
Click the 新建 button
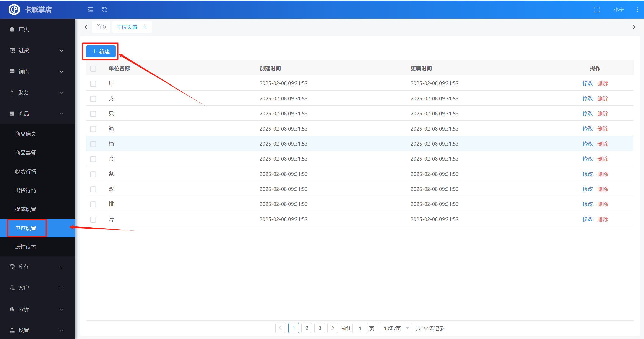pos(101,51)
